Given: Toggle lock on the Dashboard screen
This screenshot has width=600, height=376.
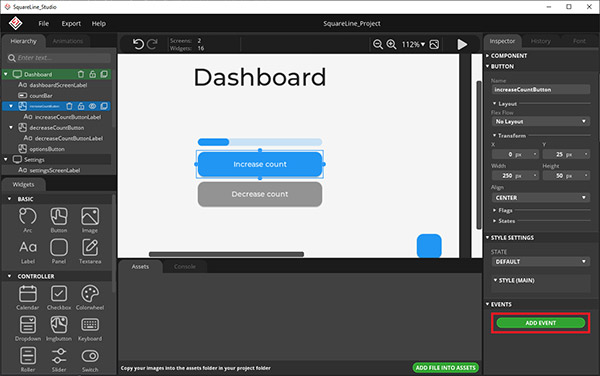Looking at the screenshot, I should click(x=92, y=74).
